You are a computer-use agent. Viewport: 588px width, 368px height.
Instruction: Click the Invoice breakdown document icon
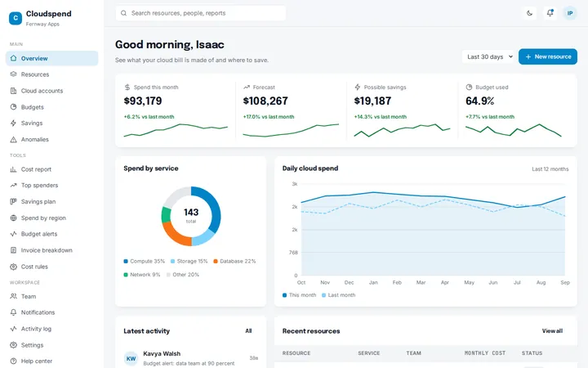click(14, 250)
